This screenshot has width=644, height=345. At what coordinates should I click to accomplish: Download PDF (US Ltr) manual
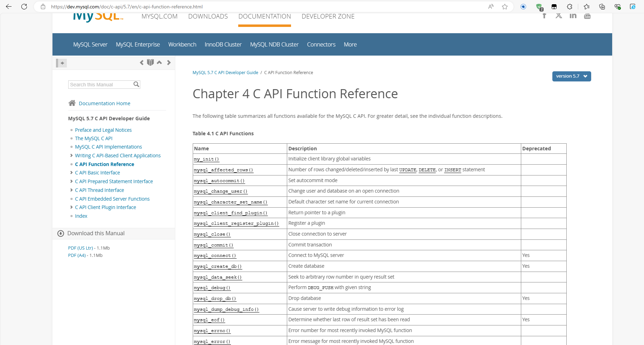80,248
